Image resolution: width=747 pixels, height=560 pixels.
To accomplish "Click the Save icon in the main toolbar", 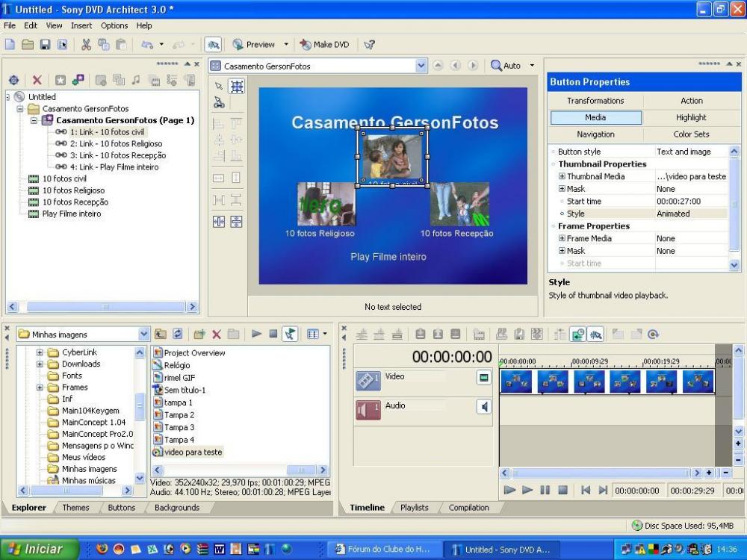I will (45, 45).
